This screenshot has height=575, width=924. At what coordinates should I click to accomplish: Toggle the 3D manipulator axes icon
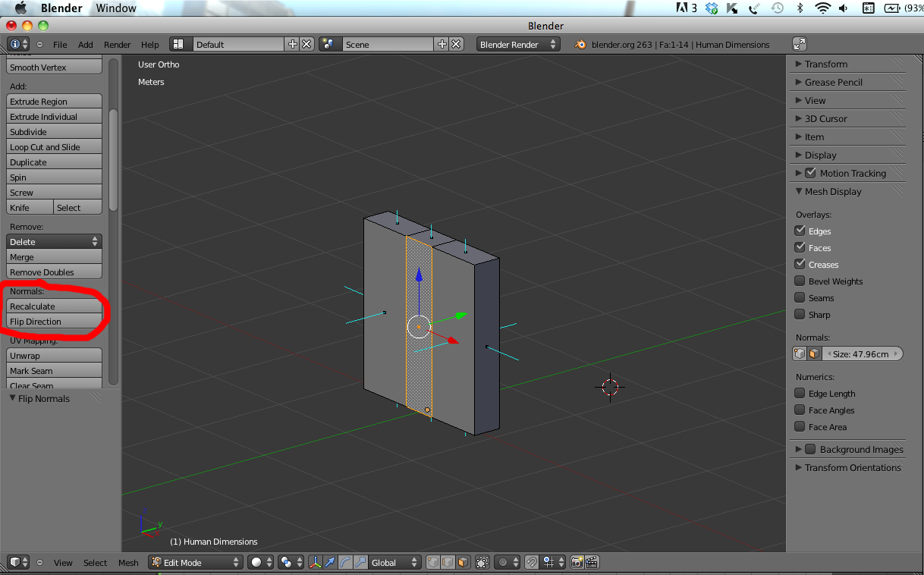(316, 562)
